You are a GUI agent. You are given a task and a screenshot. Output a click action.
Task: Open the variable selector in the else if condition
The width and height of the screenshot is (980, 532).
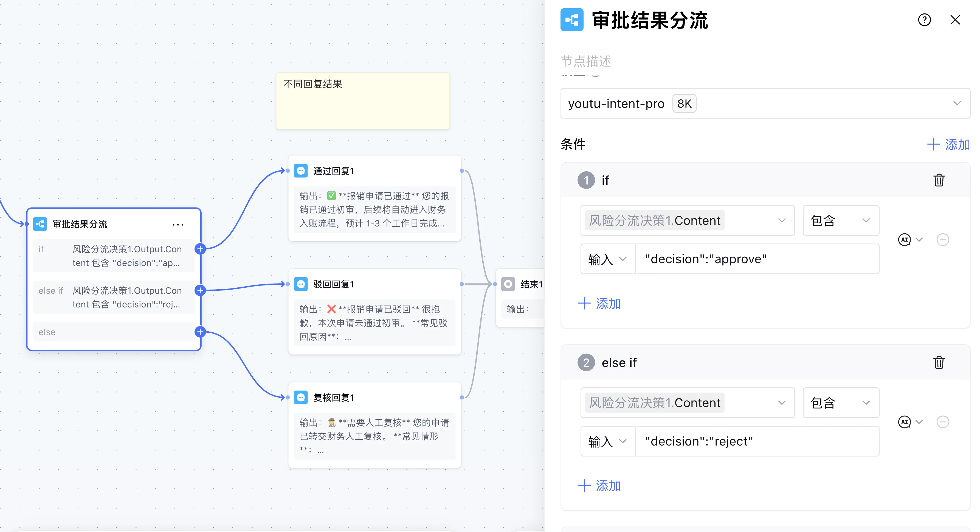[x=688, y=403]
